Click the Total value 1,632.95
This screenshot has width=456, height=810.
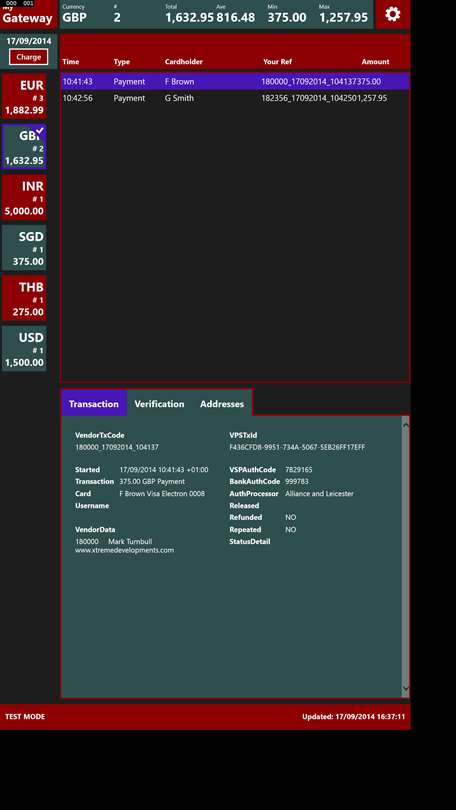tap(190, 17)
